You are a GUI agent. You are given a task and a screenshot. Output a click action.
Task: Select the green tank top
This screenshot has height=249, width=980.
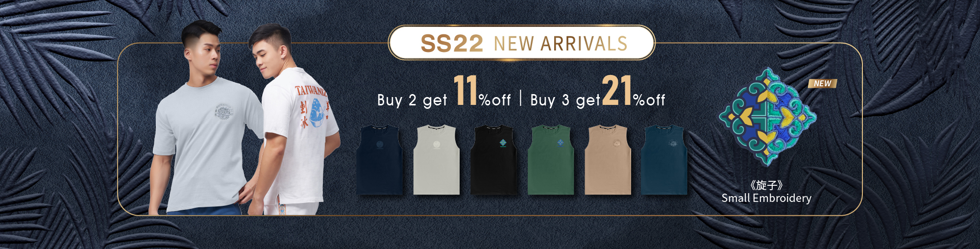click(551, 160)
